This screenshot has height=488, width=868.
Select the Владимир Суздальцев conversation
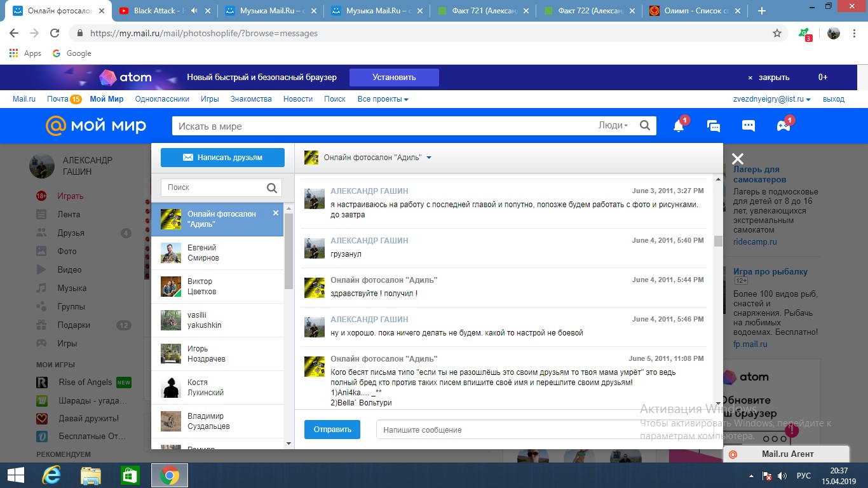(217, 421)
